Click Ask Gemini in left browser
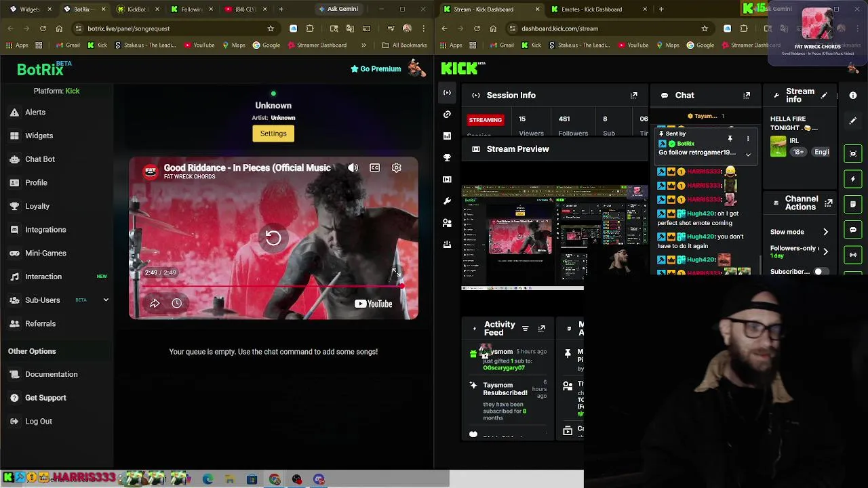868x488 pixels. click(x=338, y=9)
